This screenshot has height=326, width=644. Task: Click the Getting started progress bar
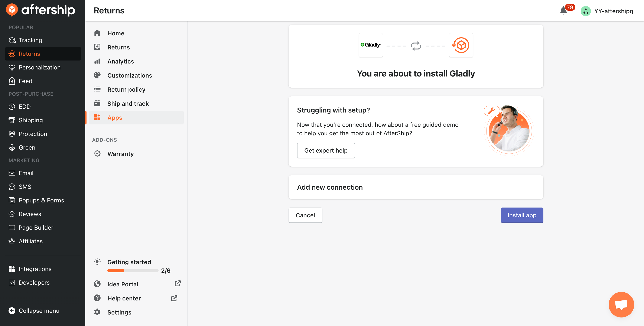tap(133, 271)
